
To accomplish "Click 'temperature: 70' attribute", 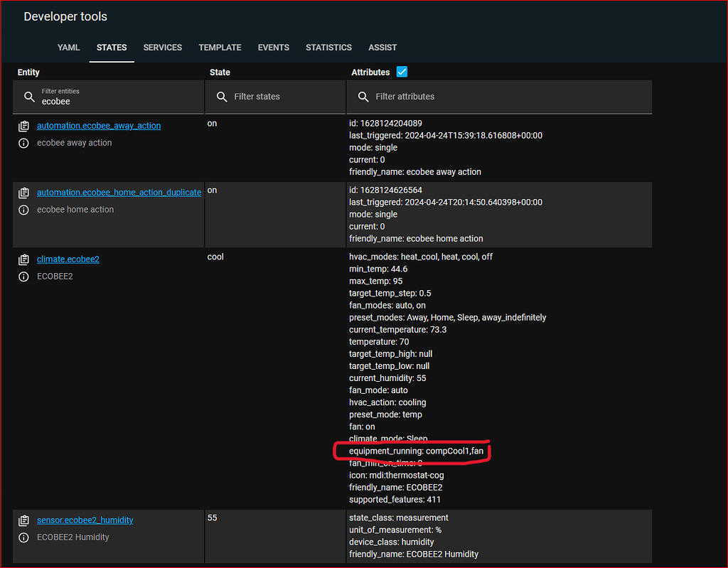I will coord(379,342).
